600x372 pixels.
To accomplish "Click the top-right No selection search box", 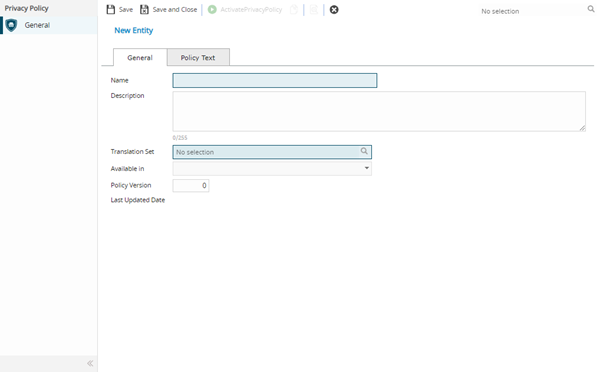I will coord(532,11).
